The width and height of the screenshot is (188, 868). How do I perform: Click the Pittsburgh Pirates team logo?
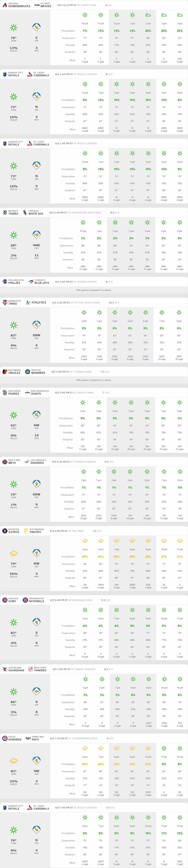point(26,531)
